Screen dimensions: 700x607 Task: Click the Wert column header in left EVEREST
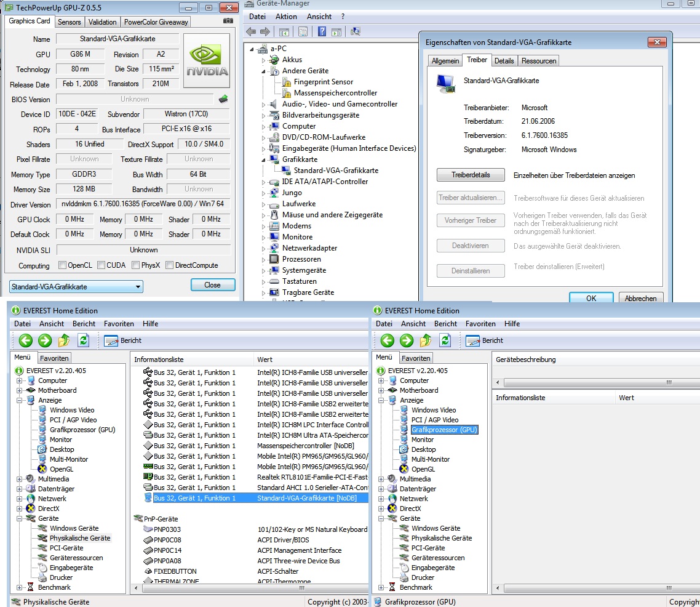click(x=312, y=360)
